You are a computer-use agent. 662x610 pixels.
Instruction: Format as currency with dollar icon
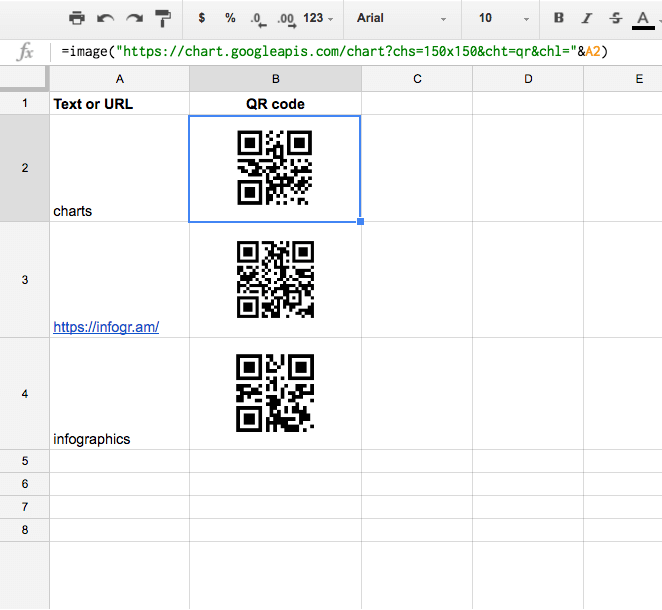202,18
